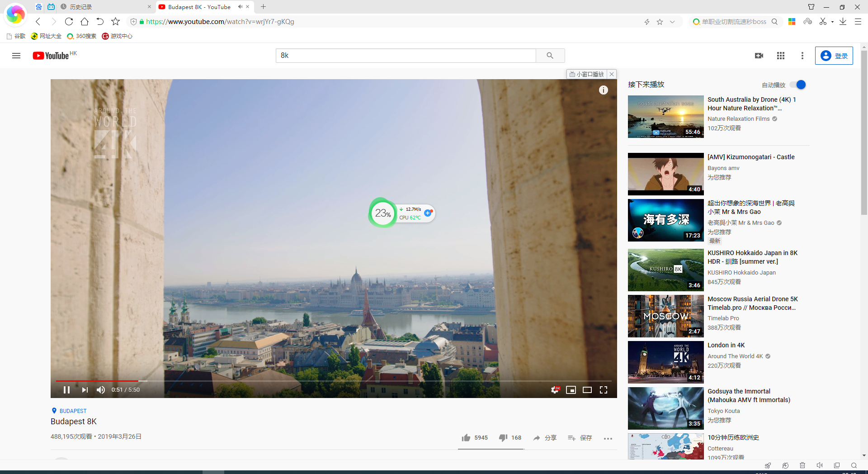Seek on the video progress bar

(316, 381)
